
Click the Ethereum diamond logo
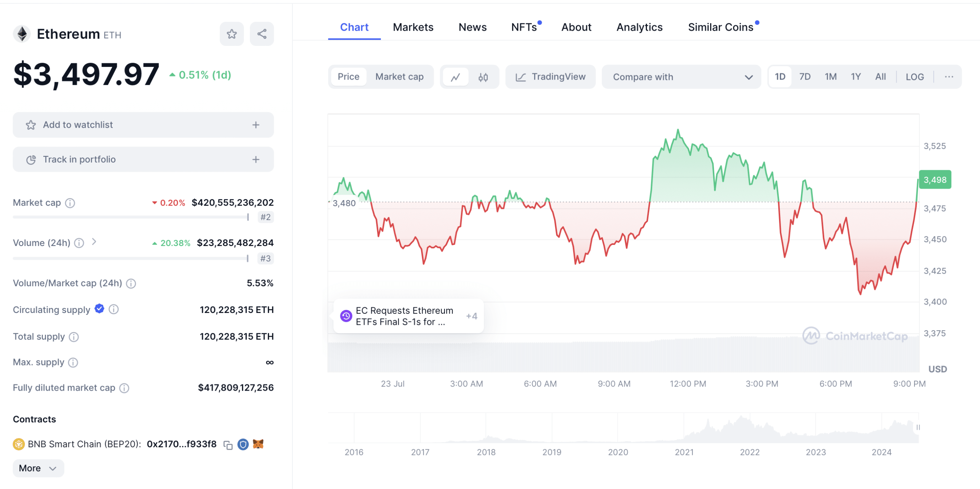22,34
